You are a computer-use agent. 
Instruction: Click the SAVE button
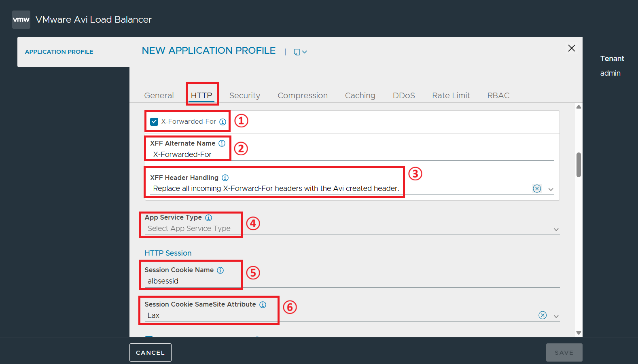[564, 353]
